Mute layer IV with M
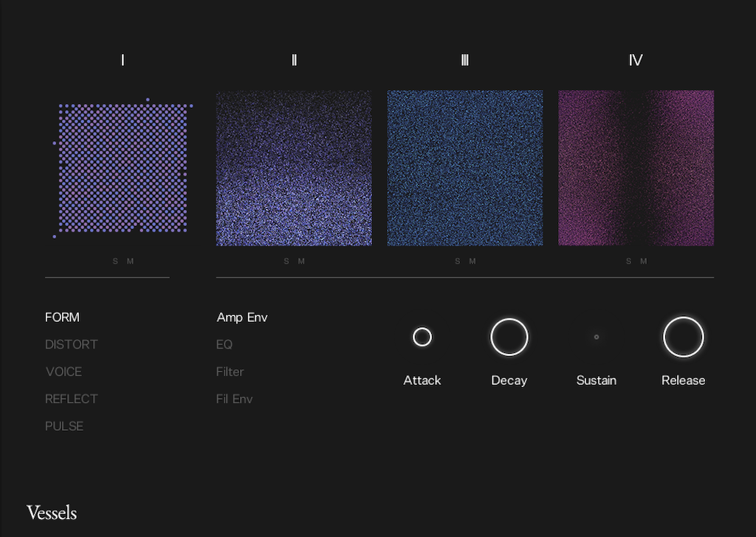Viewport: 756px width, 537px height. pos(644,261)
